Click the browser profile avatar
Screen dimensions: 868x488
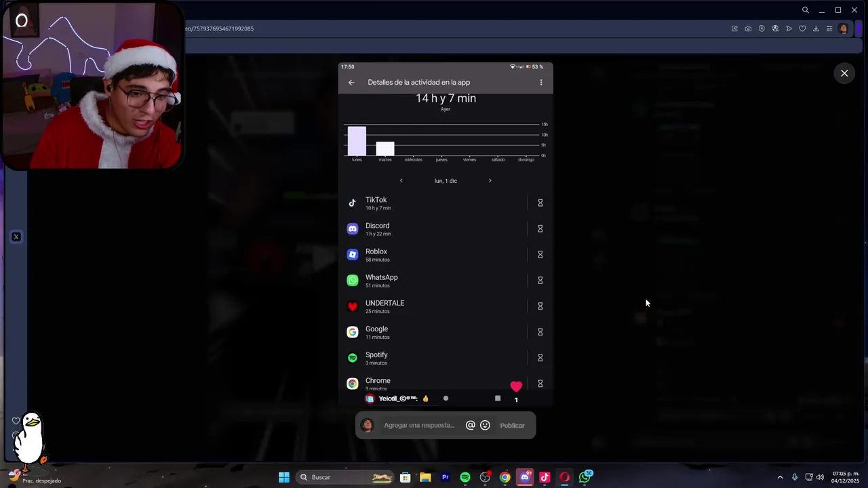(x=843, y=28)
